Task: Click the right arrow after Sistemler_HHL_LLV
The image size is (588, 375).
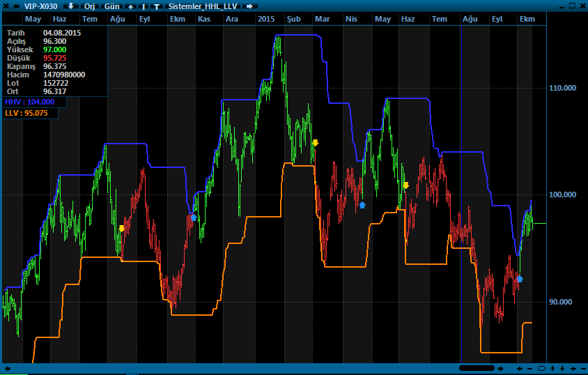Action: pos(249,6)
